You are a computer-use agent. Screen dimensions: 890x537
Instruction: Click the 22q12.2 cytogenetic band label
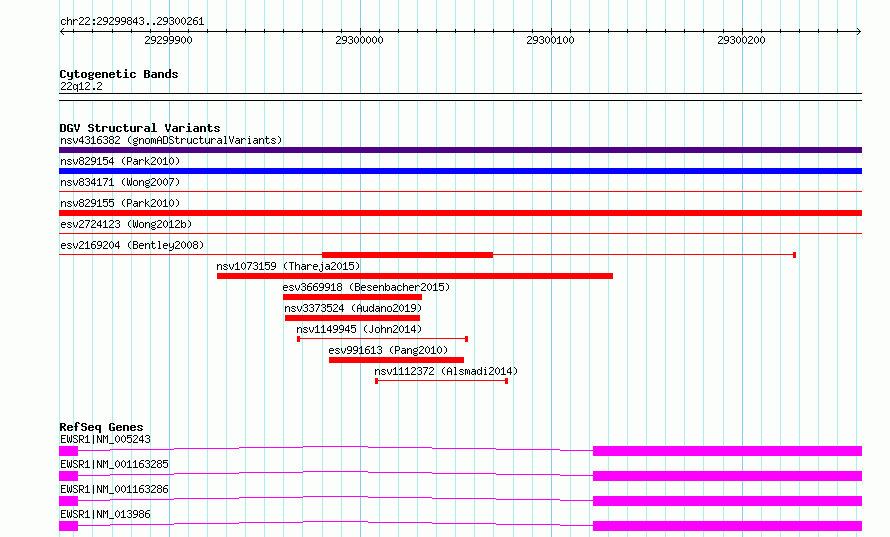coord(81,86)
